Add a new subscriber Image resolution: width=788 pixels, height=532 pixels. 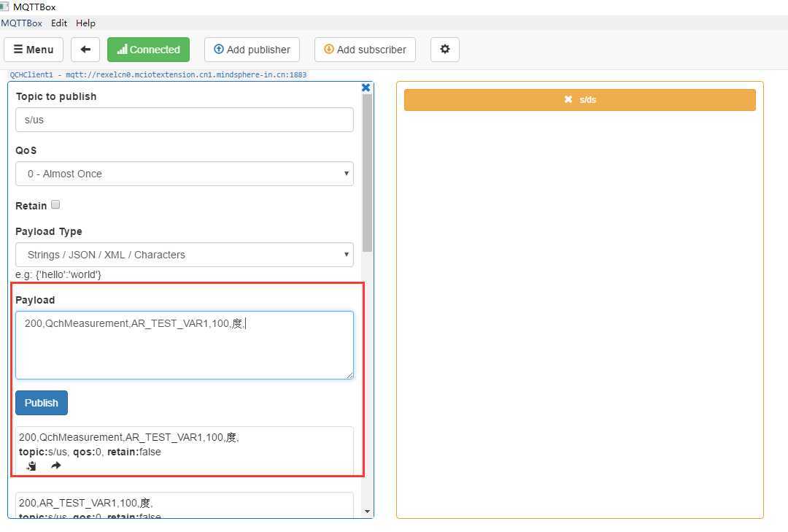[x=365, y=50]
